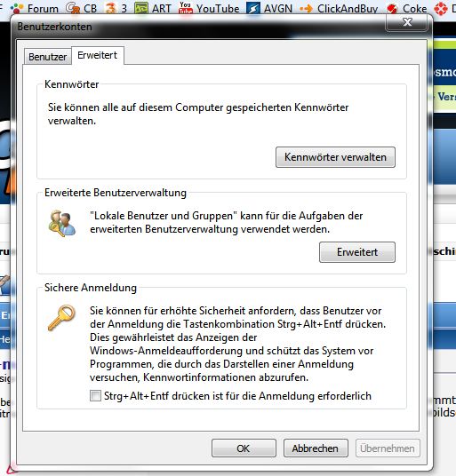Open the bookmark labeled 3
This screenshot has height=476, width=456.
click(x=116, y=8)
